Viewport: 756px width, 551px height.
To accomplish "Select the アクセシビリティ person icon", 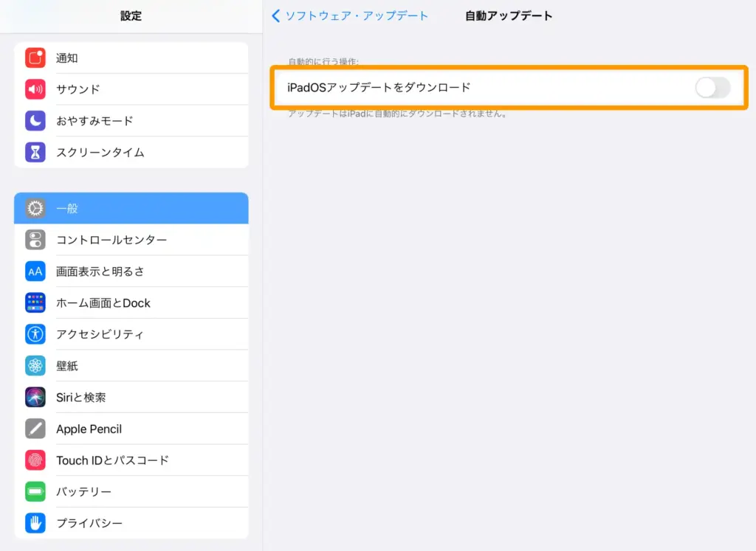I will point(35,333).
